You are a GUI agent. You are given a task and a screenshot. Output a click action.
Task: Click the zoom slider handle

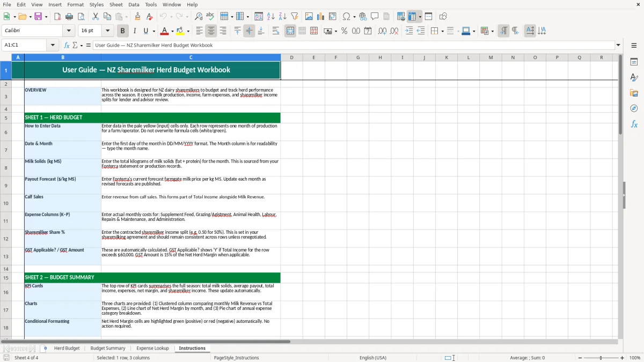point(601,358)
